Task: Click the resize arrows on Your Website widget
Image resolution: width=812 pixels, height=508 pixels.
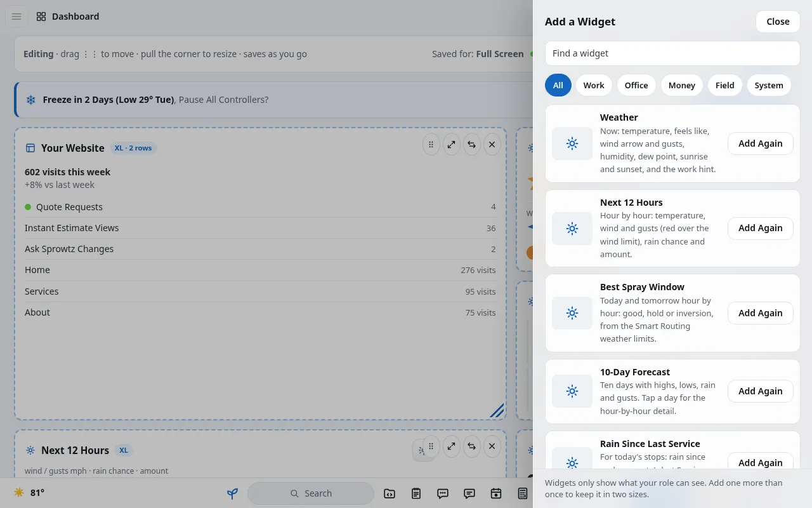Action: pos(451,145)
